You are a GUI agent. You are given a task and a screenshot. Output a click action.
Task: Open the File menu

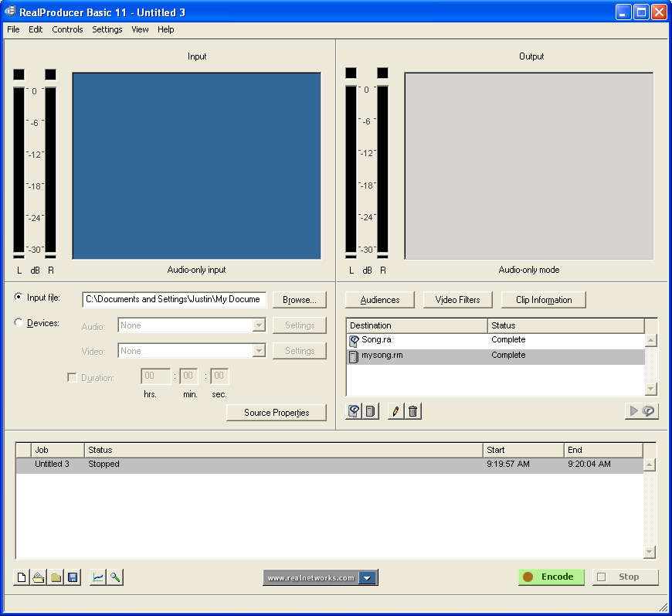point(13,29)
